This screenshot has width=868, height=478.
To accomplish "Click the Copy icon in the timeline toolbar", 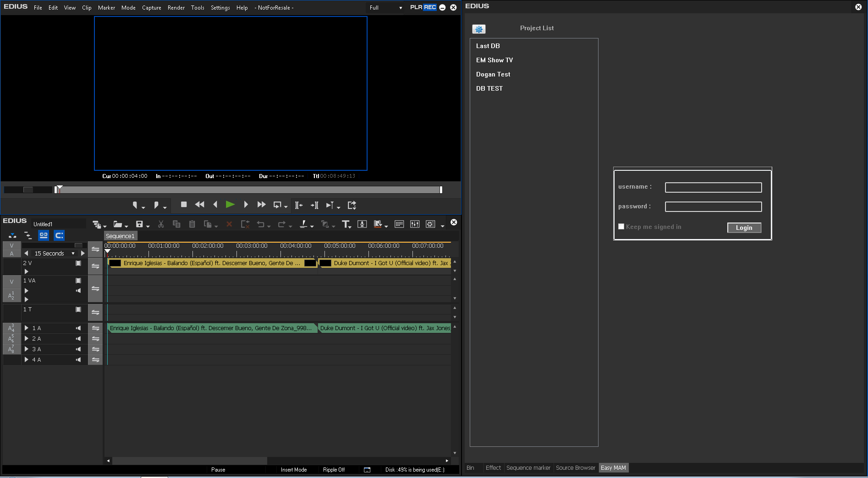I will tap(176, 224).
